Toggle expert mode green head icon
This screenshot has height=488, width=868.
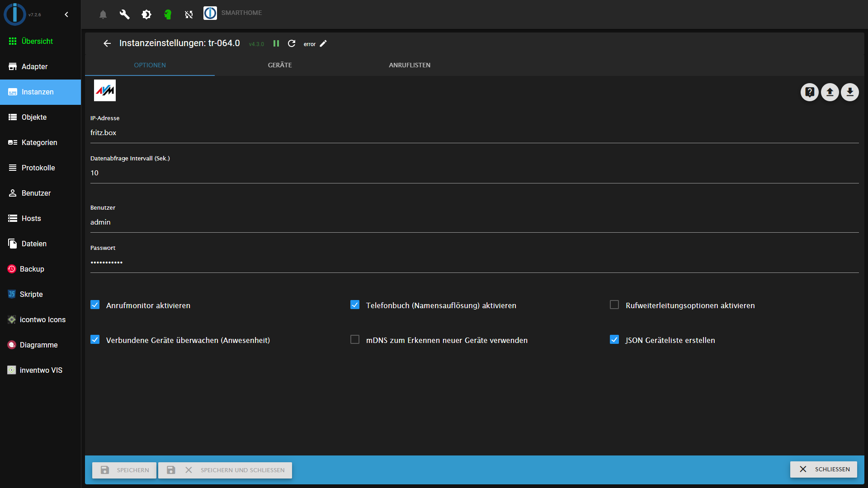pyautogui.click(x=168, y=14)
